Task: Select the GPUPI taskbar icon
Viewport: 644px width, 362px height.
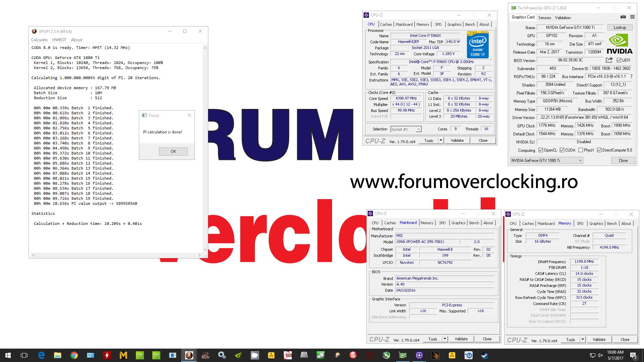Action: (x=189, y=355)
